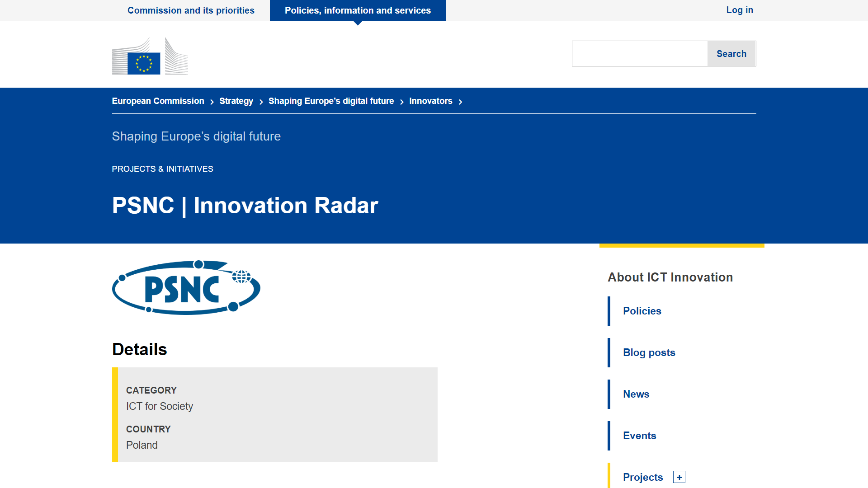Open Commission and its priorities tab
This screenshot has height=488, width=868.
tap(191, 10)
